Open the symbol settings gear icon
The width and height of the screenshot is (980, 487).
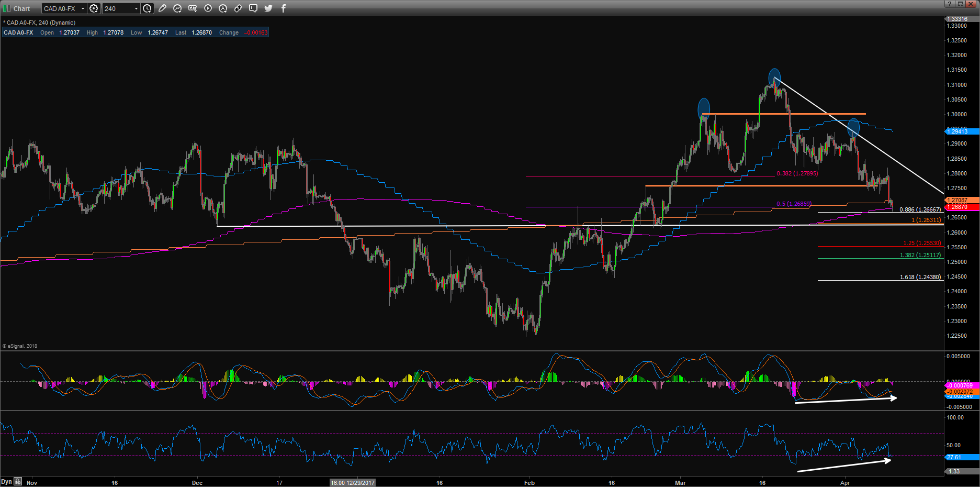pyautogui.click(x=94, y=8)
